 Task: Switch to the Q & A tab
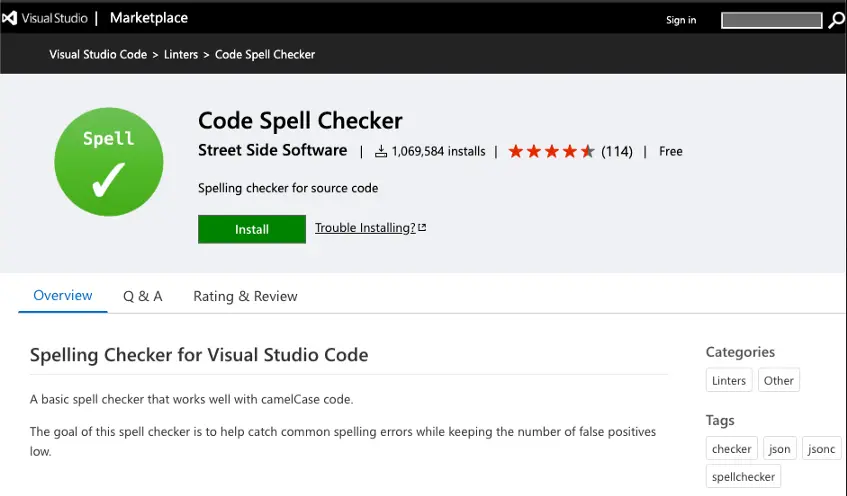(143, 296)
